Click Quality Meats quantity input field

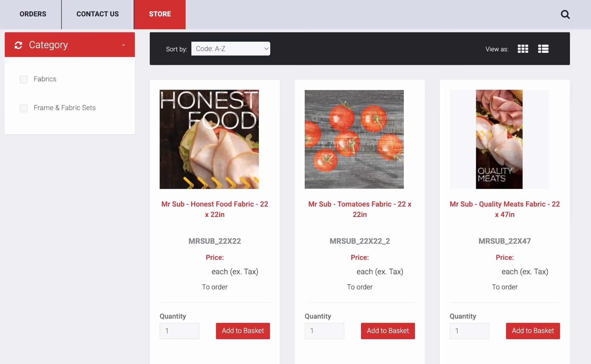click(x=469, y=331)
